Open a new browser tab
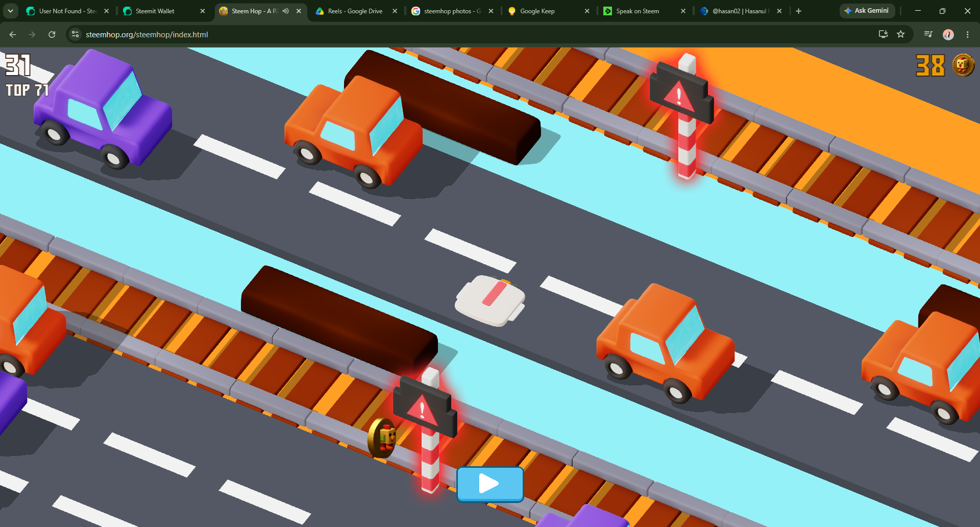The image size is (980, 527). pos(799,11)
